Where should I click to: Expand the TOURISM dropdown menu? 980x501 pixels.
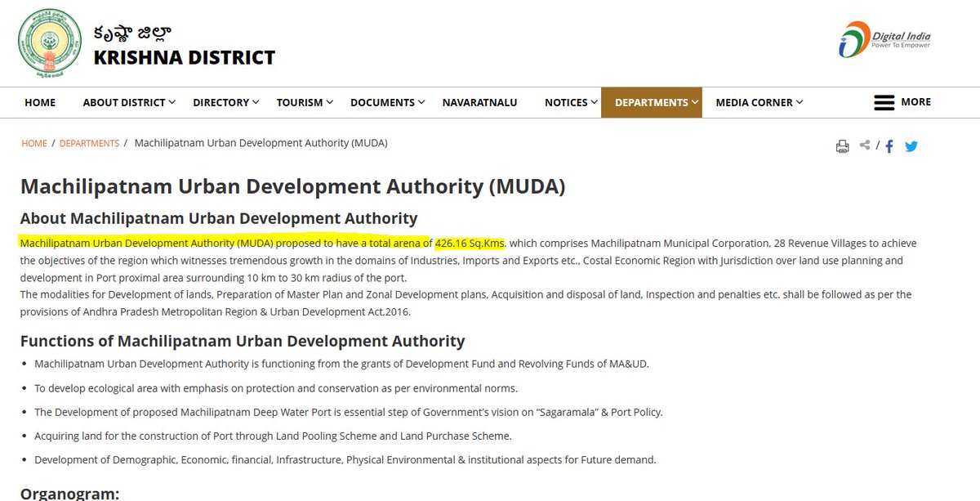pos(305,102)
